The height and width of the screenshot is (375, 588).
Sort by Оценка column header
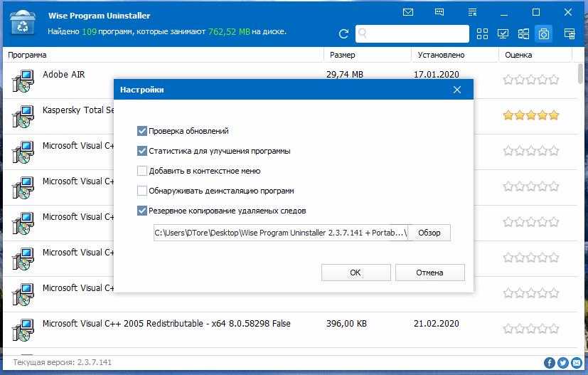(518, 55)
